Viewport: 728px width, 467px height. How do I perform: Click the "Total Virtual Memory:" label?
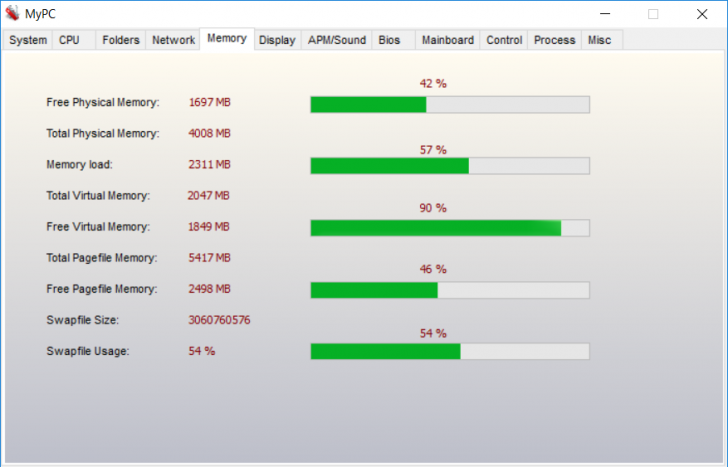pyautogui.click(x=98, y=196)
